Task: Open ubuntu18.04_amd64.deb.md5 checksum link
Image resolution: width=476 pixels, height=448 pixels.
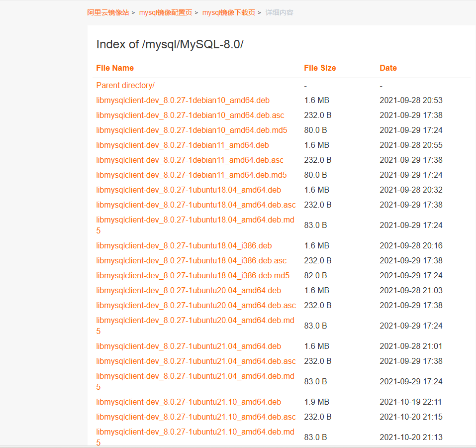Action: pyautogui.click(x=195, y=225)
